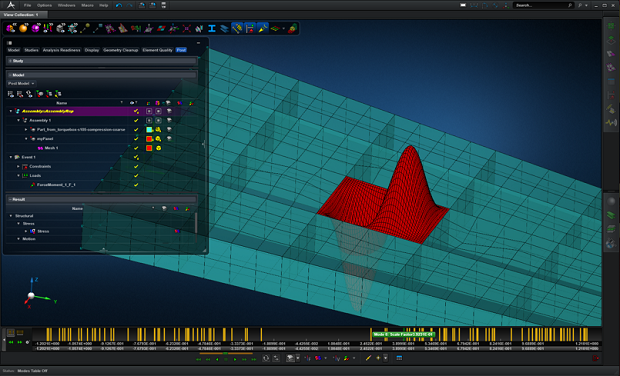This screenshot has width=620, height=376.
Task: Click the red X cross tool icon
Action: click(187, 28)
